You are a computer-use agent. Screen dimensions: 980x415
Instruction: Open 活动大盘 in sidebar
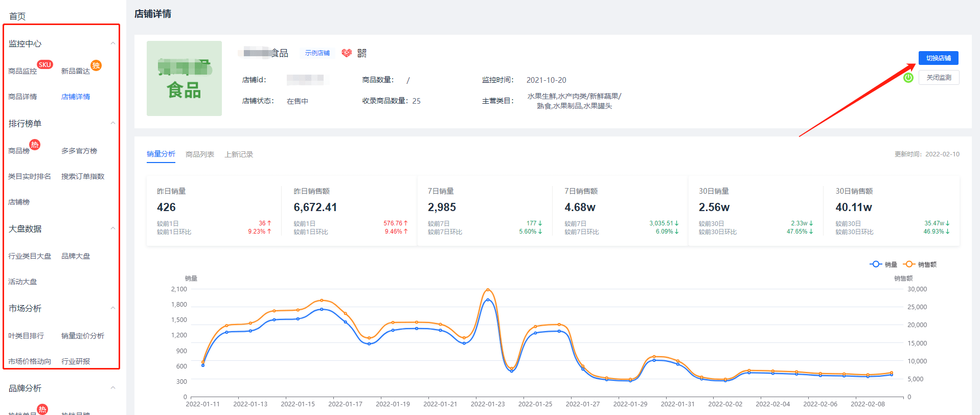point(22,282)
